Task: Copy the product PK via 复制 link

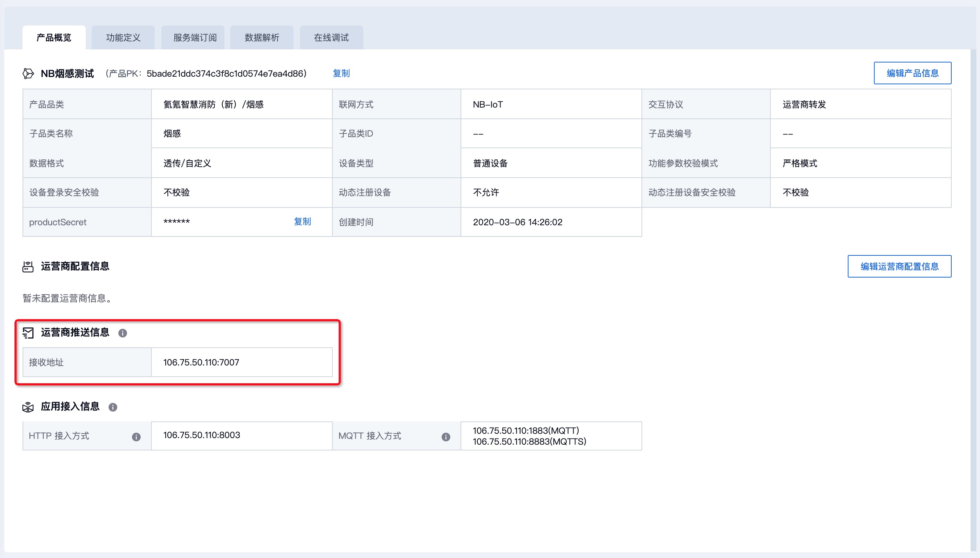Action: (341, 73)
